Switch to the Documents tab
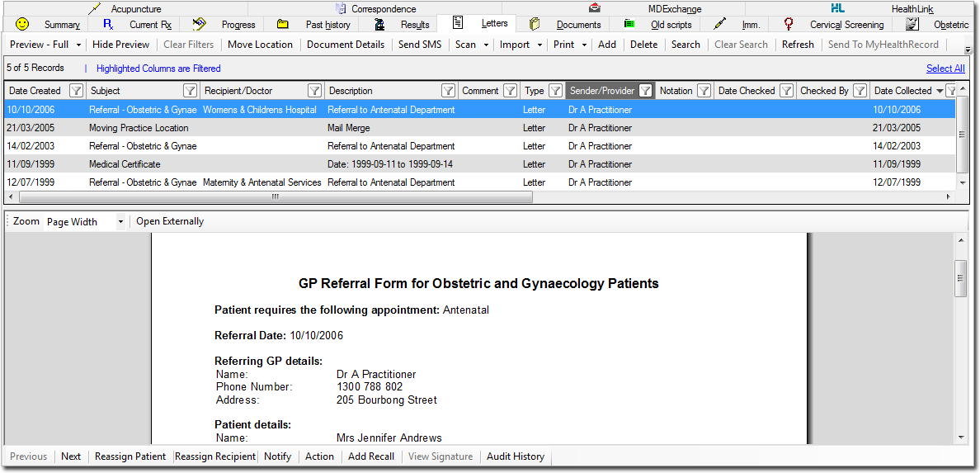Image resolution: width=980 pixels, height=473 pixels. (x=577, y=25)
